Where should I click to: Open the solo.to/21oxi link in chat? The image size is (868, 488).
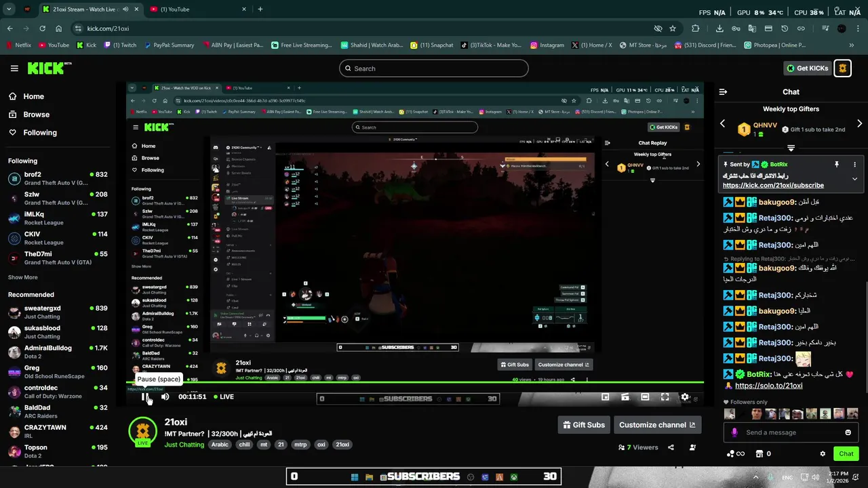[769, 386]
